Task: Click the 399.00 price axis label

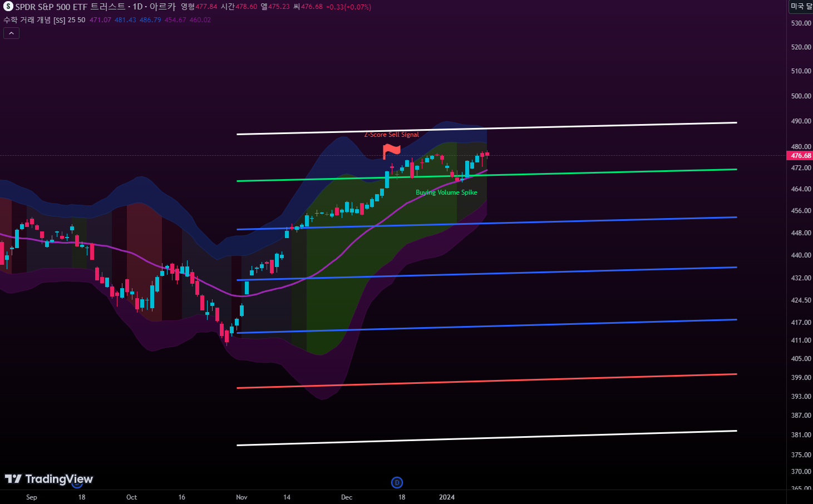Action: point(801,378)
